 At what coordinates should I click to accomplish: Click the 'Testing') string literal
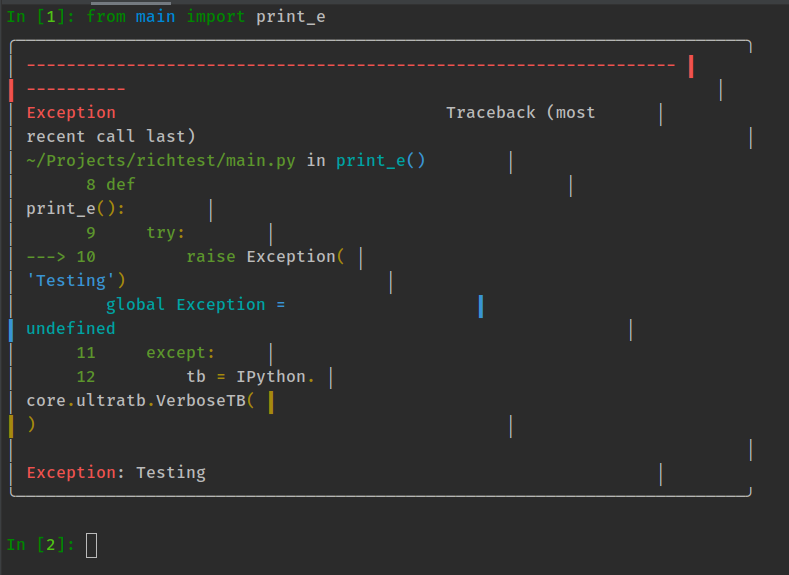point(75,281)
